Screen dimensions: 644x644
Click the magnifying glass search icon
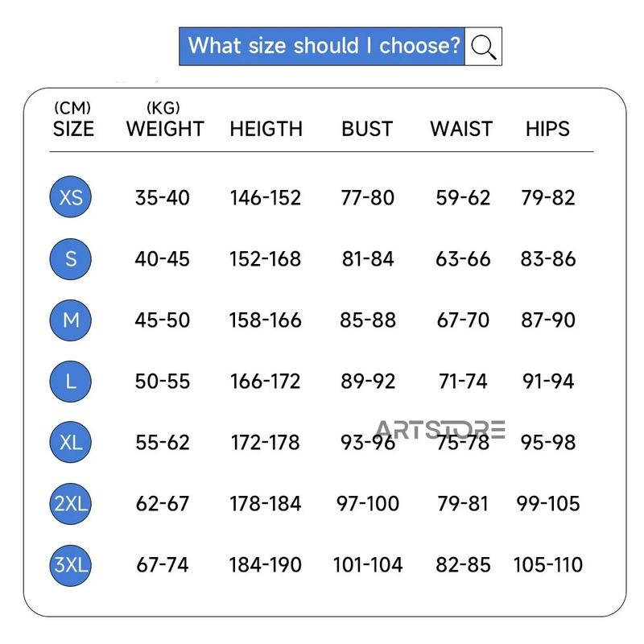click(x=484, y=47)
